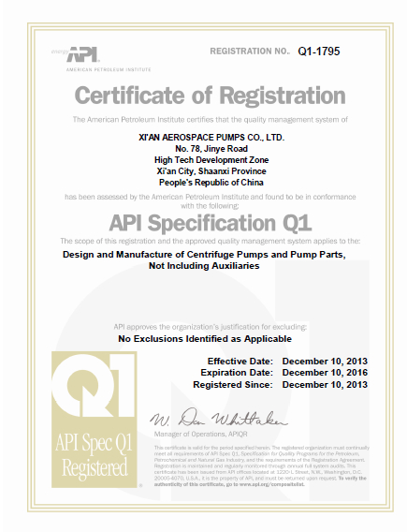Click the 'Effective Date:' label
This screenshot has height=532, width=407.
(x=240, y=361)
